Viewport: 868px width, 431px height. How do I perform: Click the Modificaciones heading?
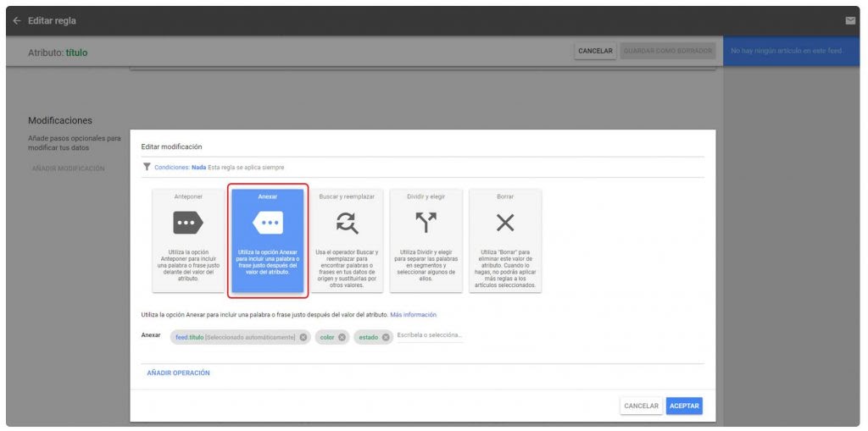point(60,120)
